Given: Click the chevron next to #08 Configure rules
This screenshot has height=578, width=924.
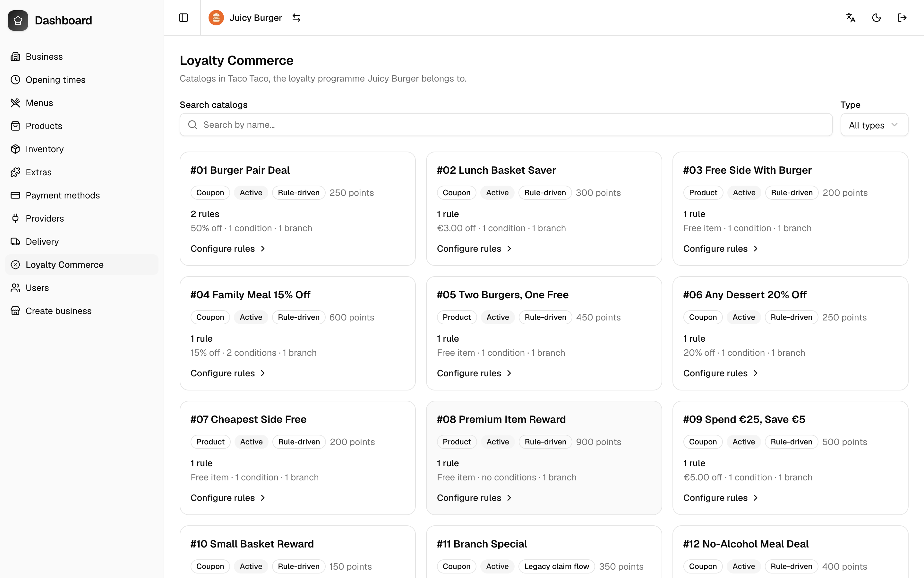Looking at the screenshot, I should [x=509, y=498].
